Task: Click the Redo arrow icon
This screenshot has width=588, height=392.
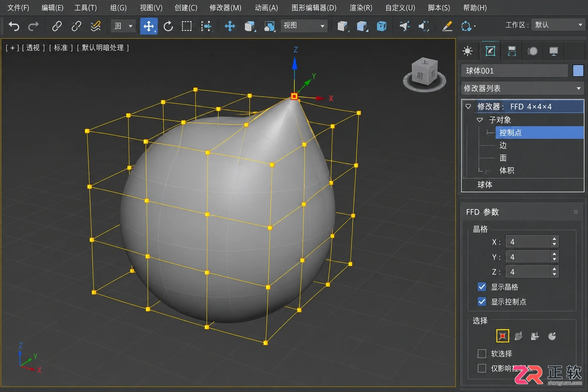Action: (x=33, y=27)
